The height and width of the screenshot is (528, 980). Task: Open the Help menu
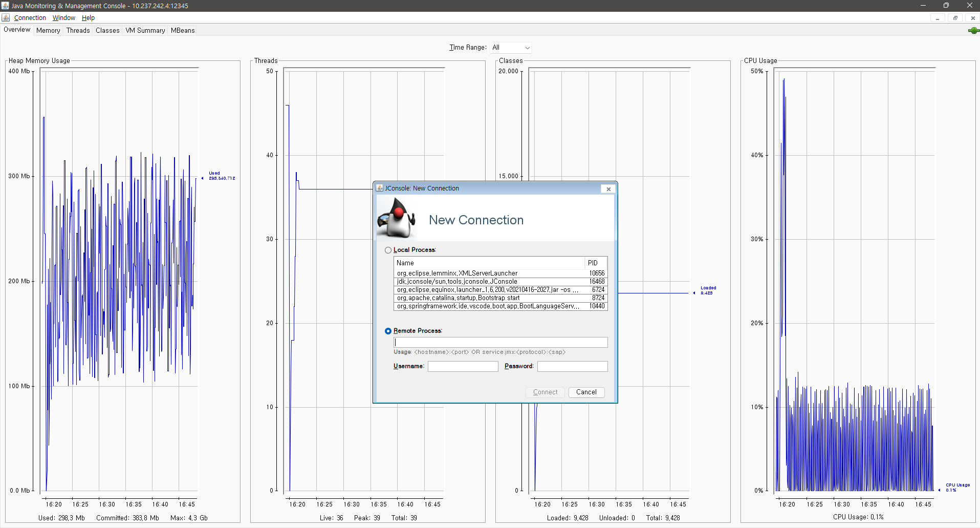tap(88, 18)
